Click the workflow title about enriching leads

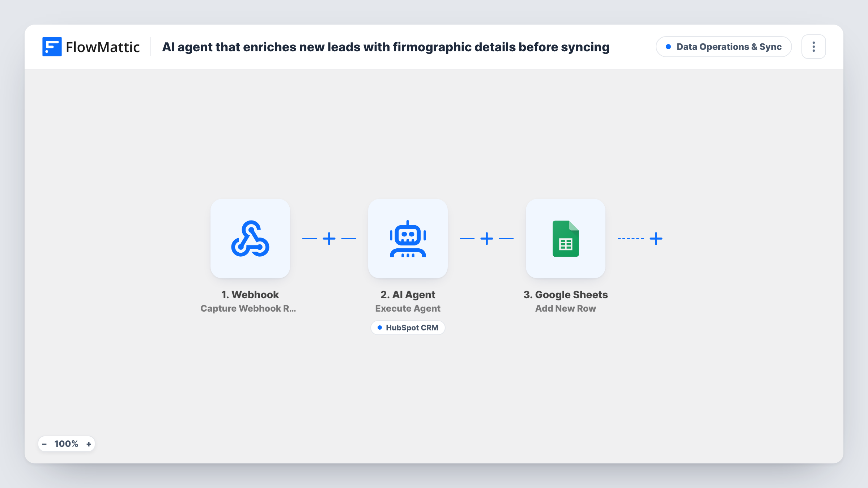pyautogui.click(x=386, y=47)
